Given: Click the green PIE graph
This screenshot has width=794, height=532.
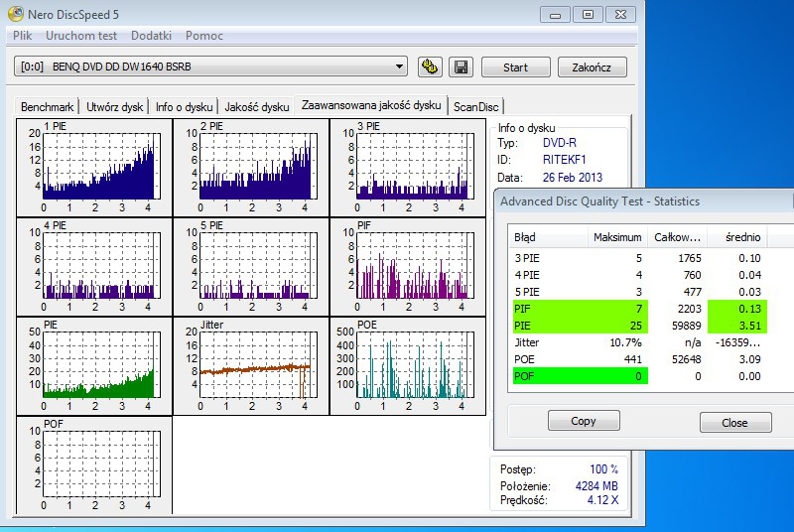Looking at the screenshot, I should pyautogui.click(x=94, y=366).
